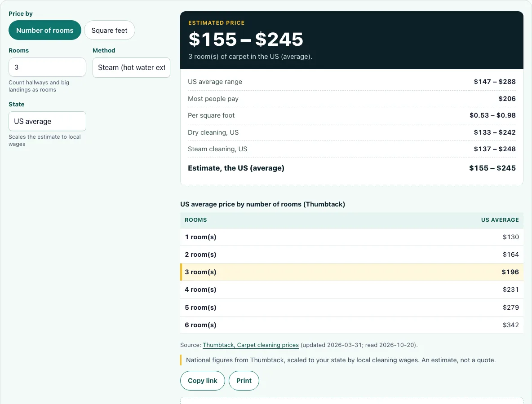Select the 1 room(s) table row
Viewport: 532px width, 404px height.
tap(352, 237)
